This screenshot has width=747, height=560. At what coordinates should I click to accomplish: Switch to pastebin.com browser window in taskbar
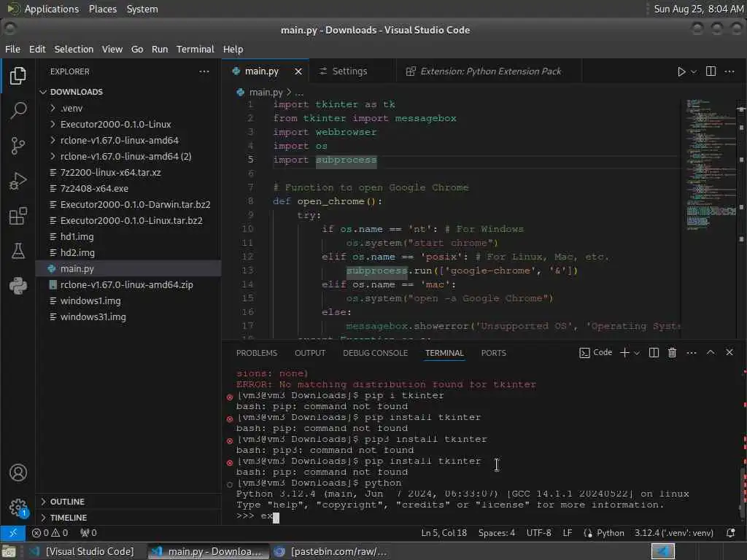[332, 551]
